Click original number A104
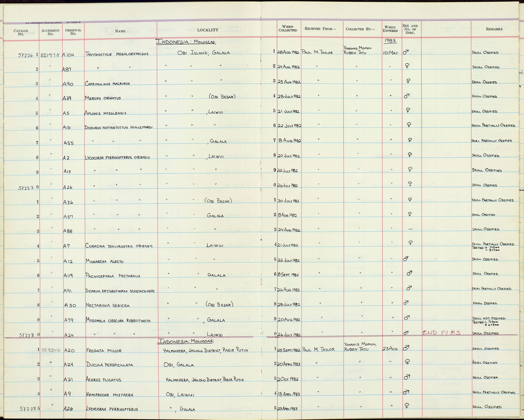This screenshot has width=524, height=420. pyautogui.click(x=68, y=55)
